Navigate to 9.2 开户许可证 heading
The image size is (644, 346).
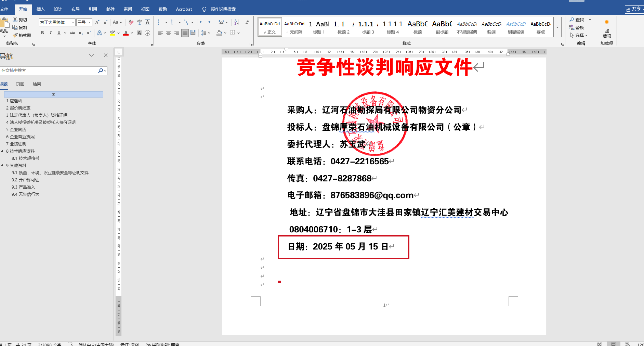[x=26, y=180]
